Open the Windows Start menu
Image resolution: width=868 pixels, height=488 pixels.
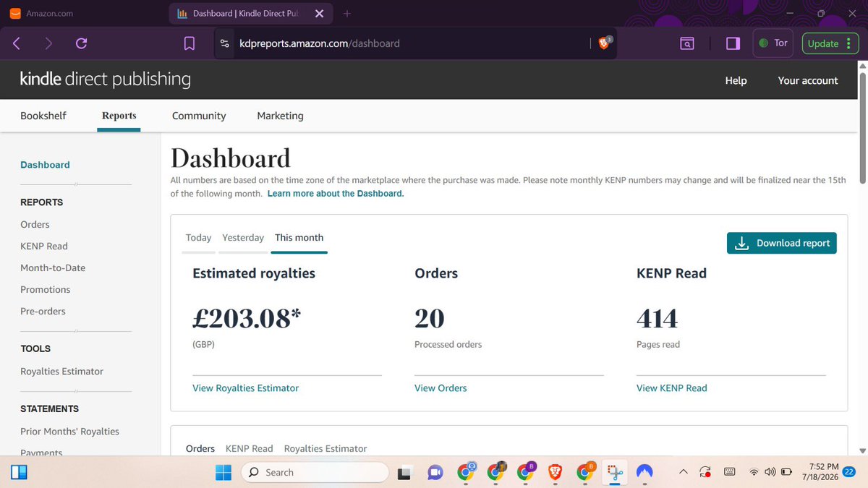(223, 472)
